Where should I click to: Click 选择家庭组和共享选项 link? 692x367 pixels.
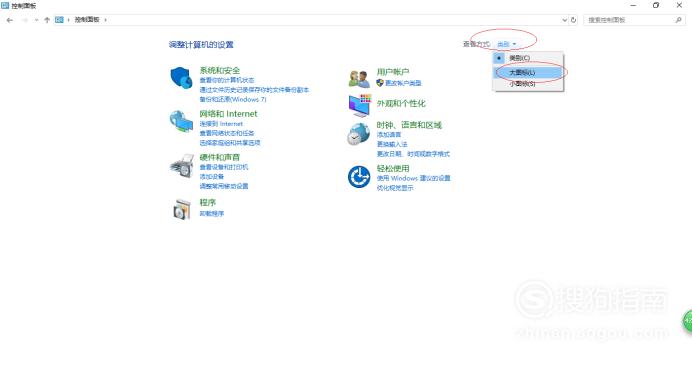click(230, 143)
